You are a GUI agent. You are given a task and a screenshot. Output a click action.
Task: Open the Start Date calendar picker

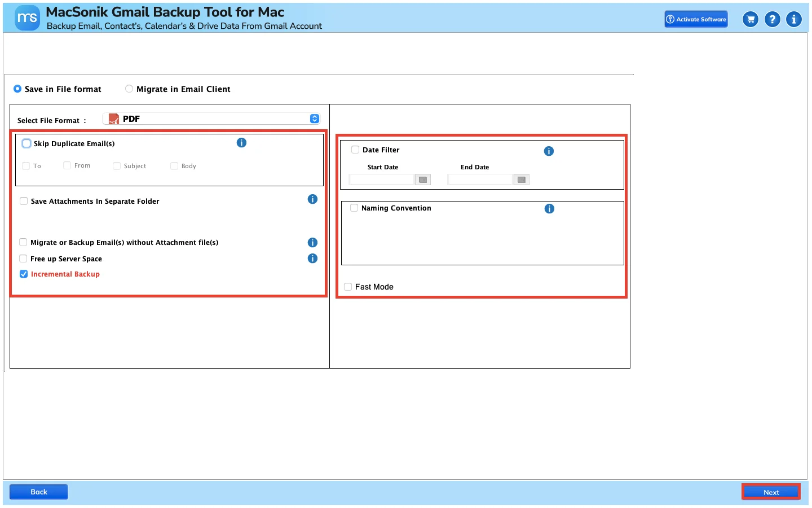423,179
